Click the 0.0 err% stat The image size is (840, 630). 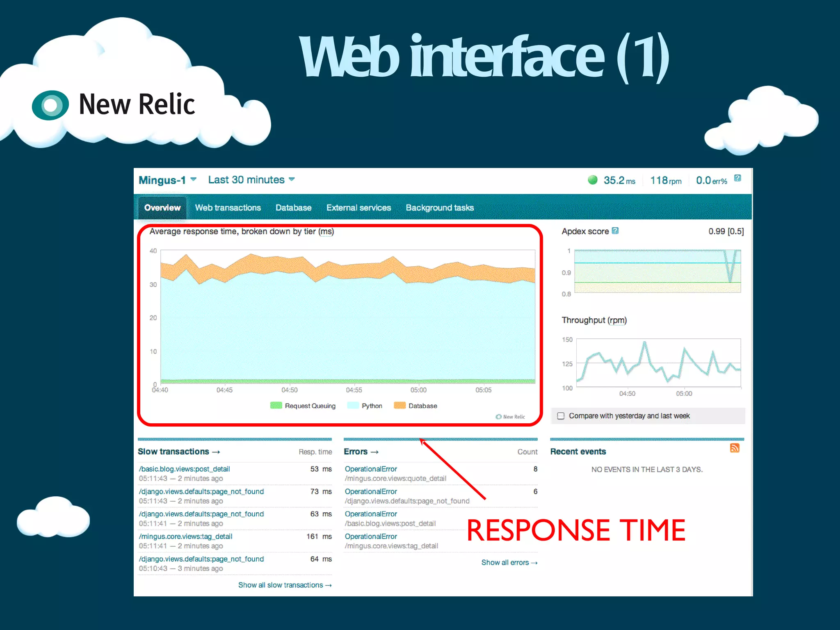pyautogui.click(x=711, y=180)
